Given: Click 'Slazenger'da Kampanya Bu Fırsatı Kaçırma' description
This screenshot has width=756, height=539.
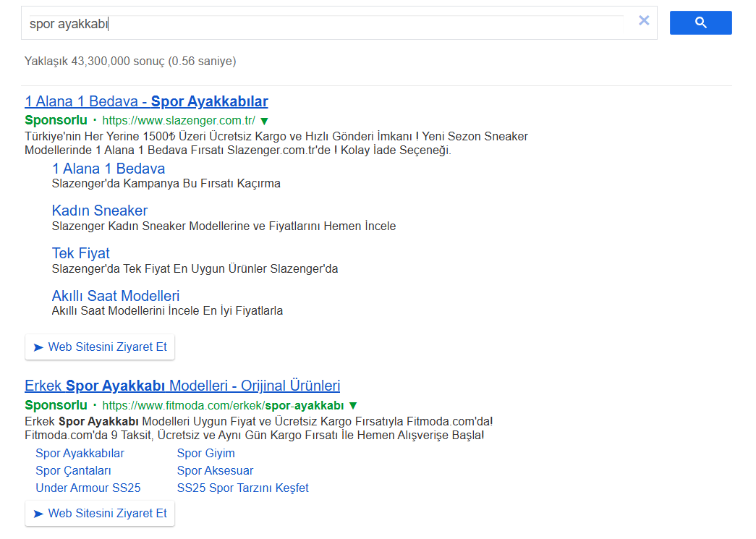Looking at the screenshot, I should click(166, 184).
